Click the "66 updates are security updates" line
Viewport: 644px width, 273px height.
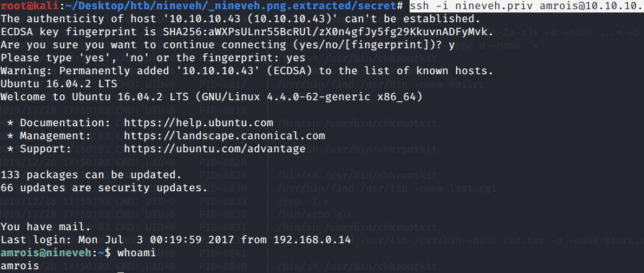[104, 188]
